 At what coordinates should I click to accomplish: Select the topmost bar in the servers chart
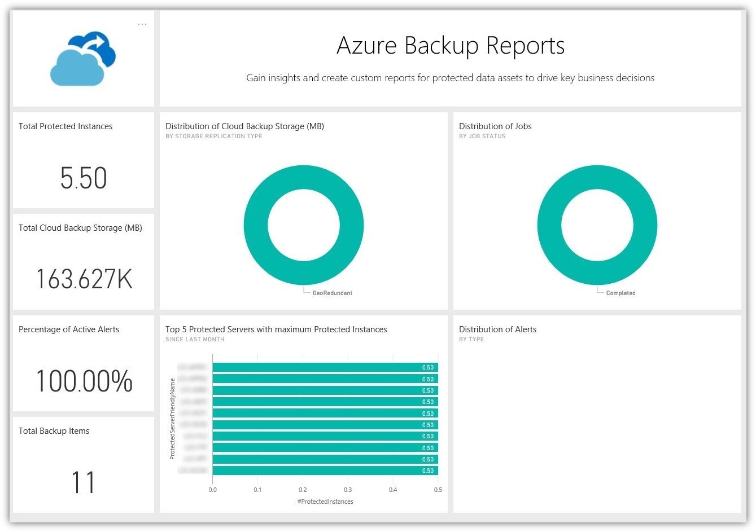point(325,367)
